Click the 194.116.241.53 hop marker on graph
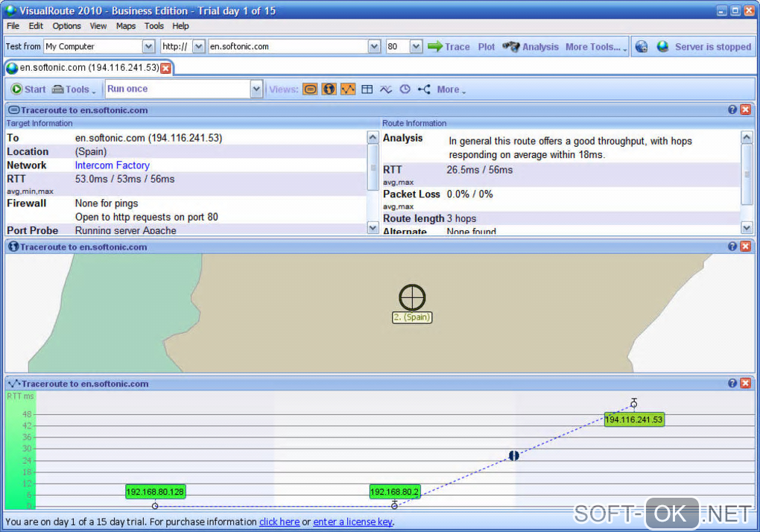This screenshot has width=760, height=532. click(633, 419)
